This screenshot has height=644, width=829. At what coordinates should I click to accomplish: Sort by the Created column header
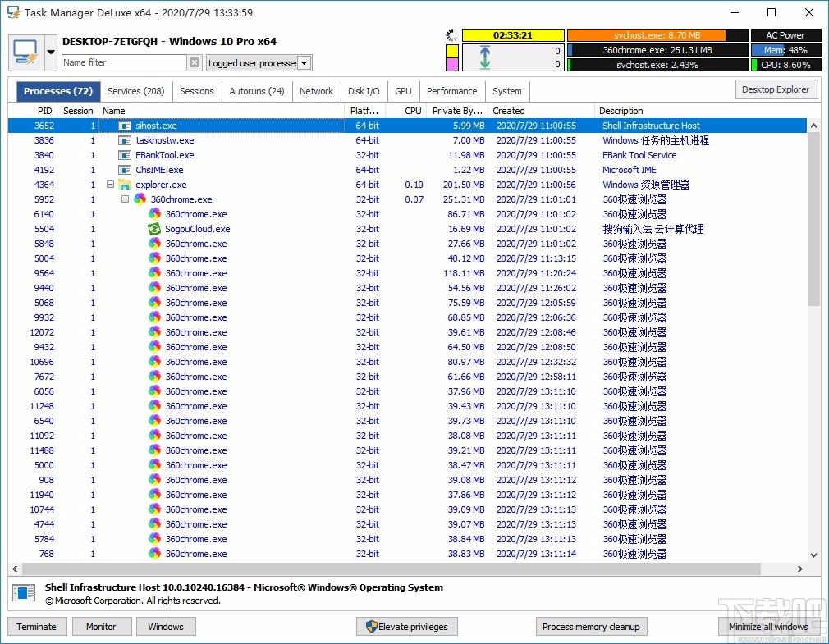point(542,111)
